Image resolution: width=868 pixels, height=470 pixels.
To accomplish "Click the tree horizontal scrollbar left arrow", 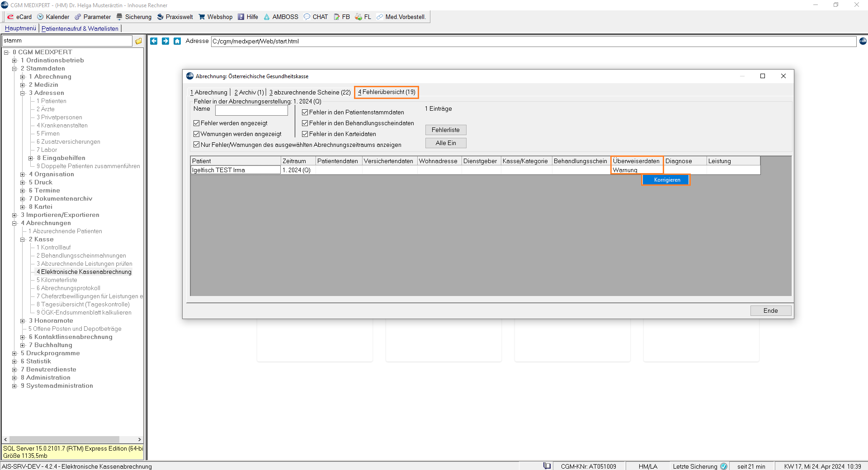I will pos(5,439).
